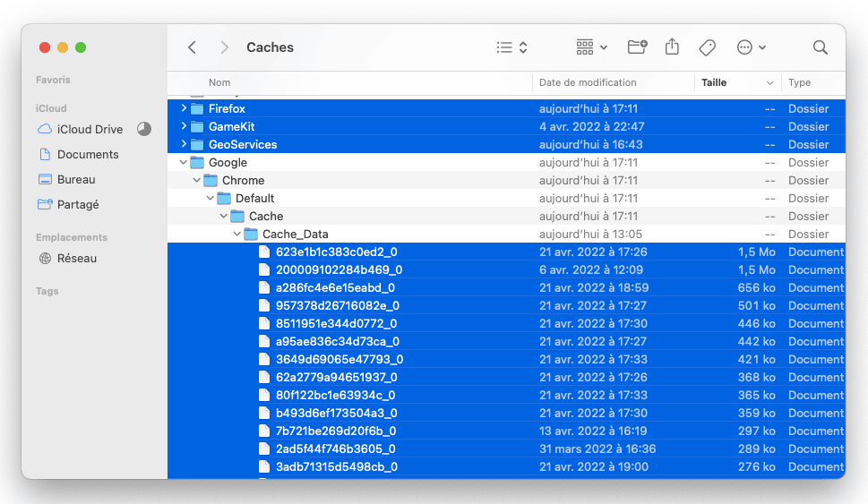This screenshot has width=868, height=504.
Task: Click the date 31 mars 2022 à 16:36
Action: pos(597,448)
